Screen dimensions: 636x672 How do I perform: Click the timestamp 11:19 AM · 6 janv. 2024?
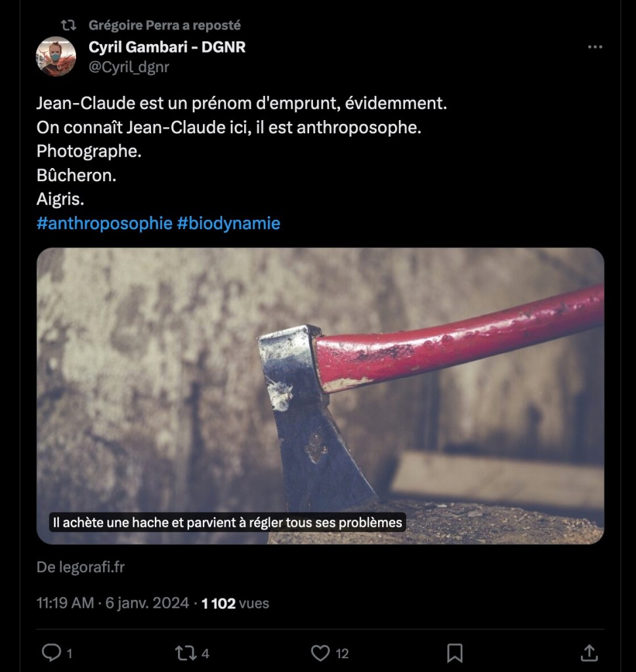click(112, 603)
